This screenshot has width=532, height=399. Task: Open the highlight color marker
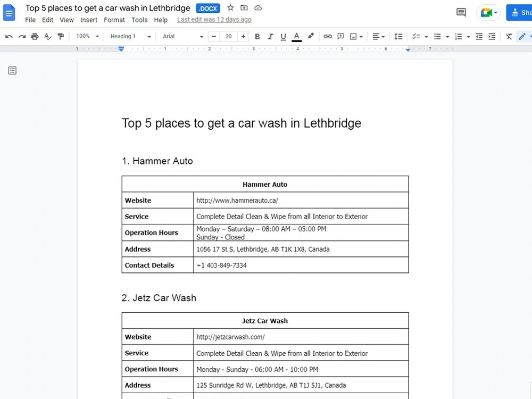click(x=311, y=36)
